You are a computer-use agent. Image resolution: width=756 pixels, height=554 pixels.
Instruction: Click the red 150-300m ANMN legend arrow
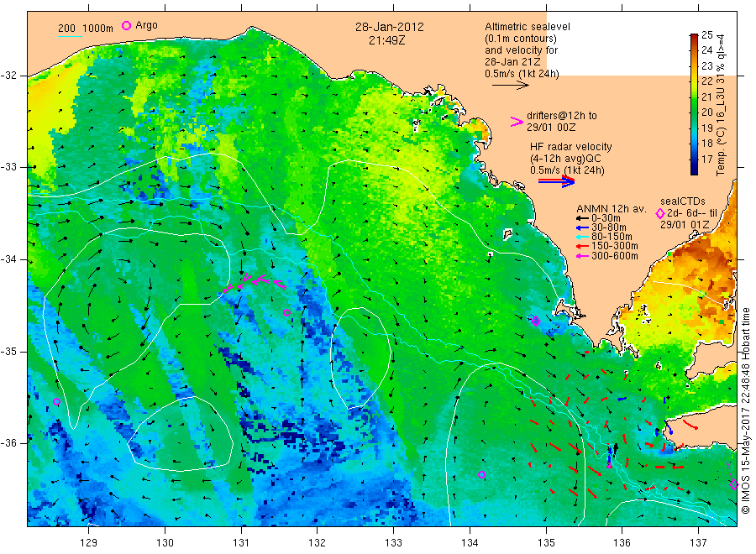coord(582,246)
